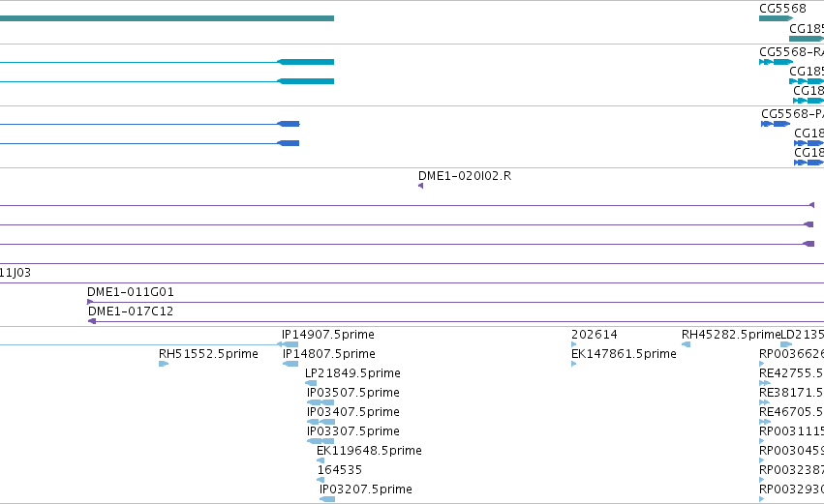
Task: Click the 164535 feature arrow
Action: pyautogui.click(x=320, y=480)
